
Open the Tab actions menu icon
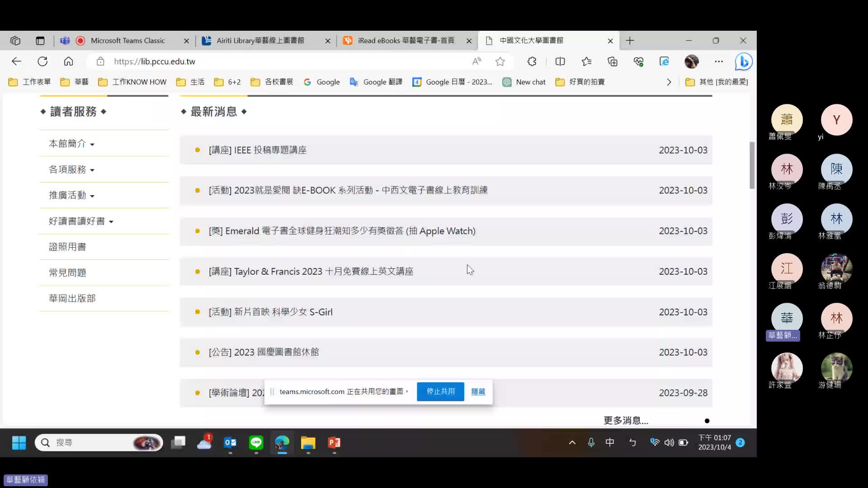[x=40, y=41]
